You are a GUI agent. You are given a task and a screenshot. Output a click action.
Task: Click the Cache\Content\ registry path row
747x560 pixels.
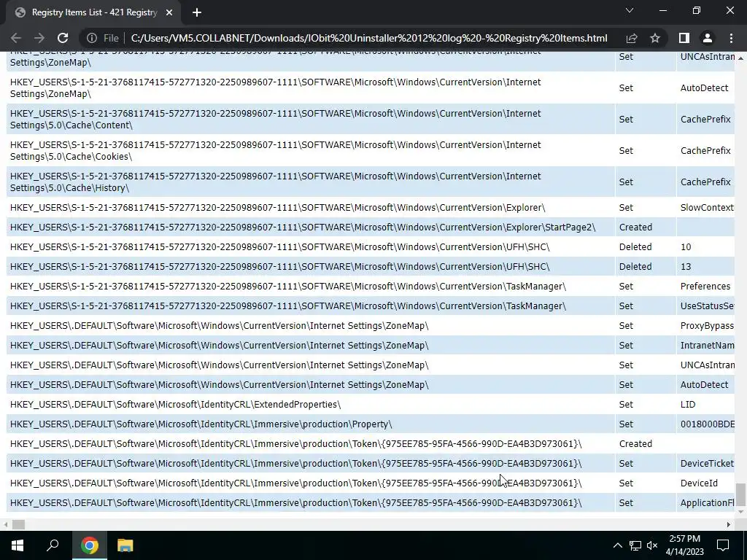click(x=310, y=119)
